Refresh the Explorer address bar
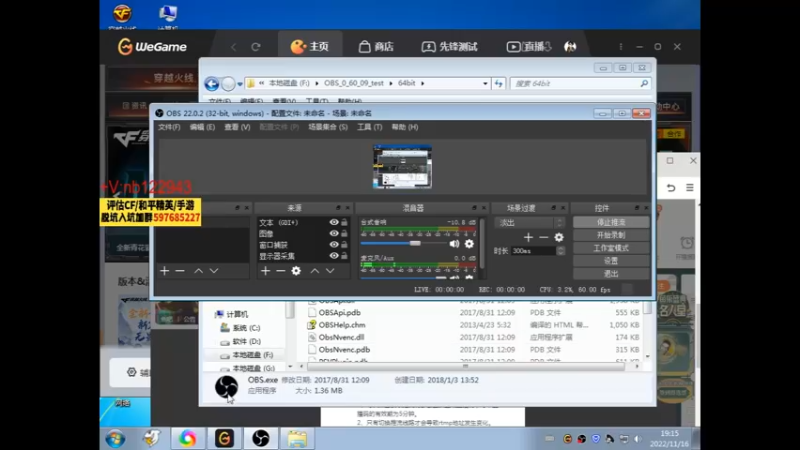The width and height of the screenshot is (800, 450). 498,83
